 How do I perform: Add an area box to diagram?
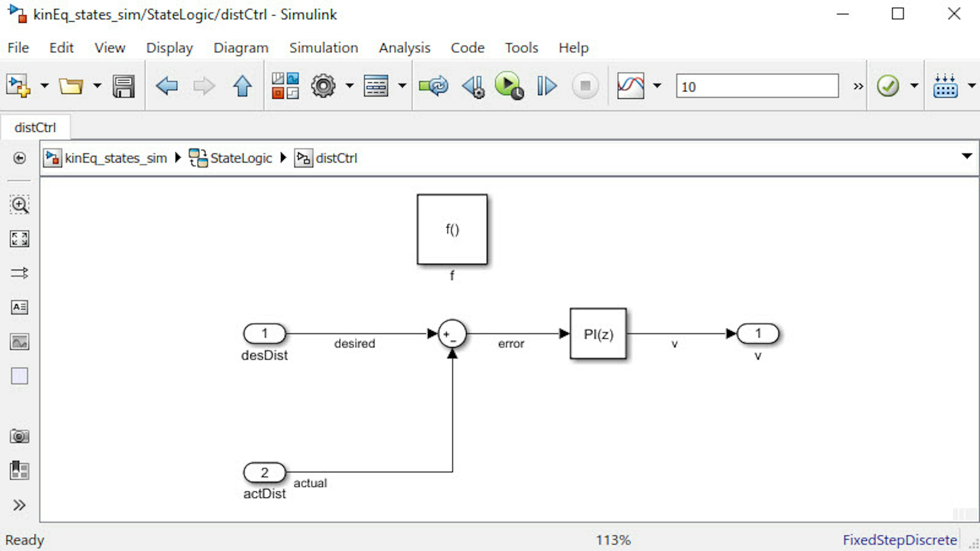point(19,376)
